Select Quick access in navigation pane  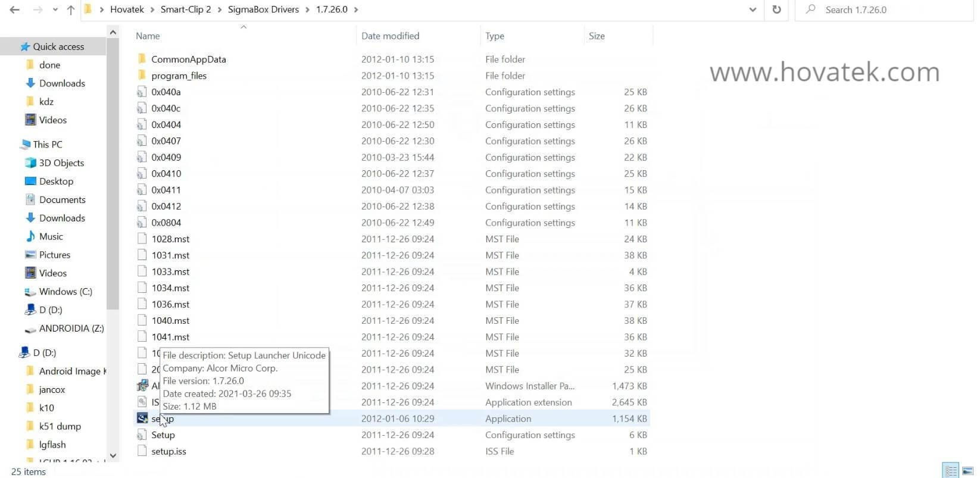pyautogui.click(x=58, y=46)
